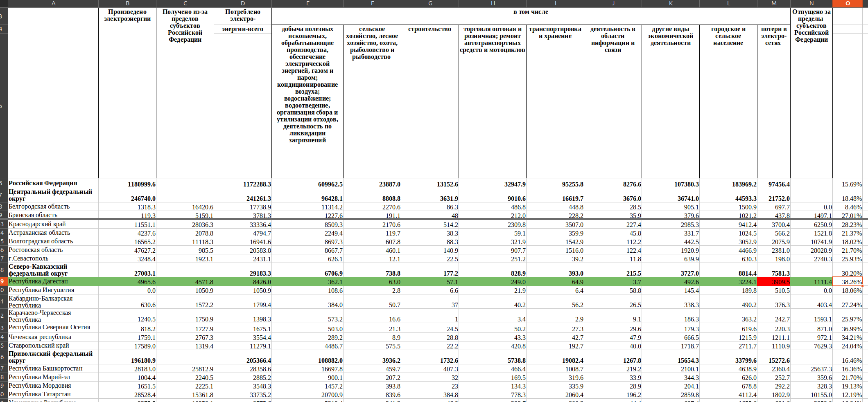Click the 1180999.6 total production cell

pos(127,184)
